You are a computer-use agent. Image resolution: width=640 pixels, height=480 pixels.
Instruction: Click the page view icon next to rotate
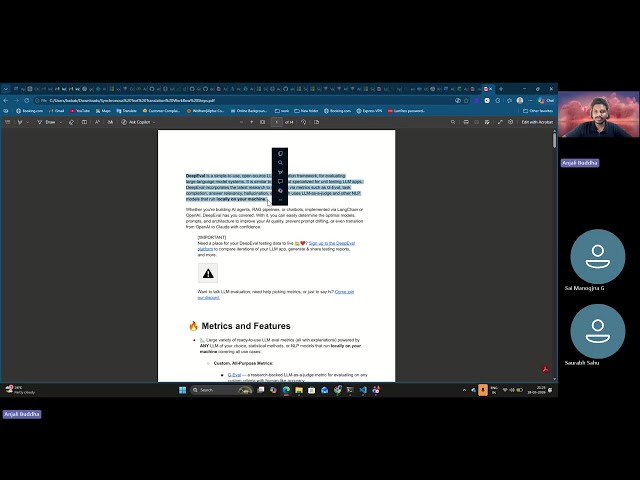(x=316, y=122)
